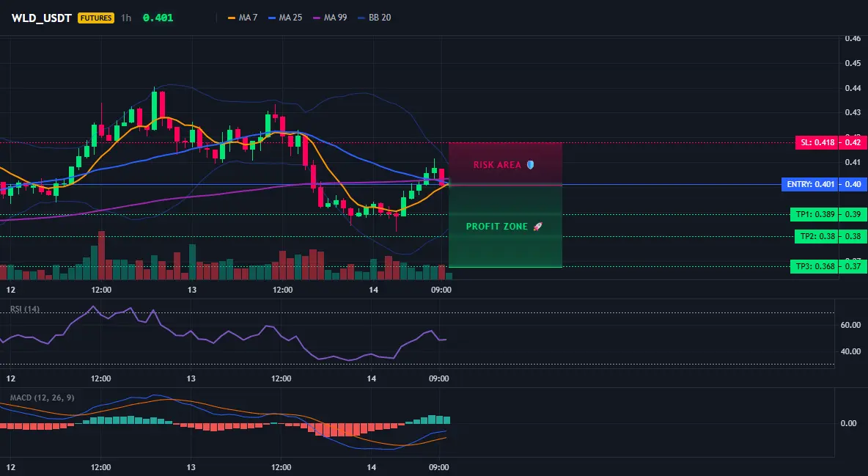This screenshot has width=868, height=476.
Task: Click the 40.00 RSI axis value
Action: click(851, 351)
